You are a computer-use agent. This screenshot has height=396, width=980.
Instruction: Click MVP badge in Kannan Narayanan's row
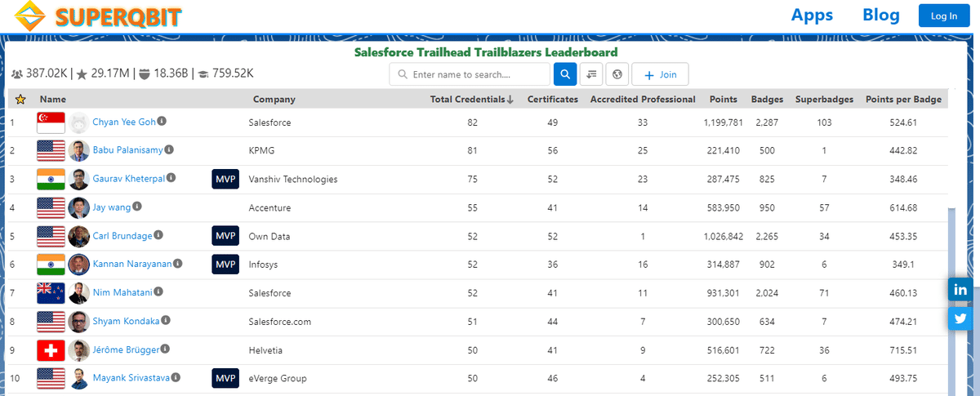225,265
